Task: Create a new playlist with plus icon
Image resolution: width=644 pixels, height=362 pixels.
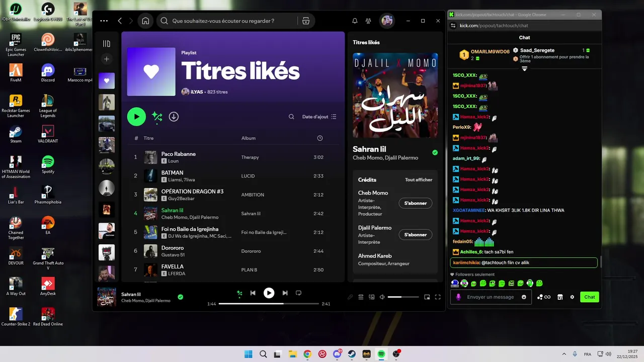Action: [106, 59]
